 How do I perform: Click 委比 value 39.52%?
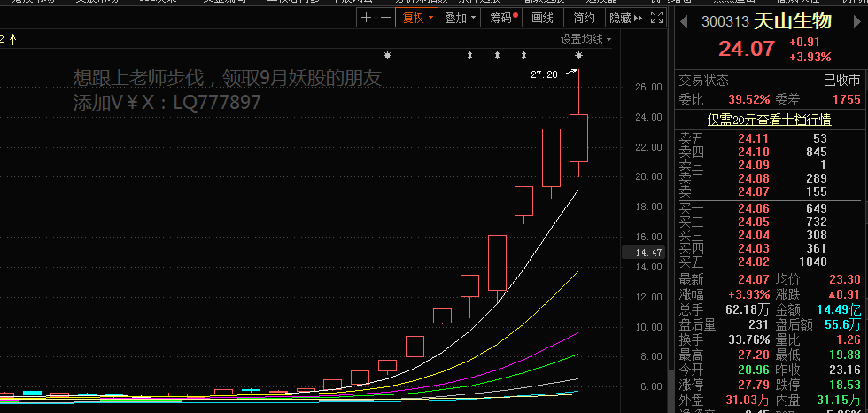[749, 100]
